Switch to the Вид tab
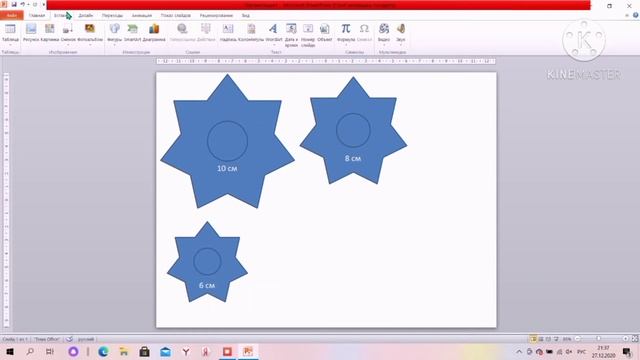The width and height of the screenshot is (640, 360). [x=245, y=16]
